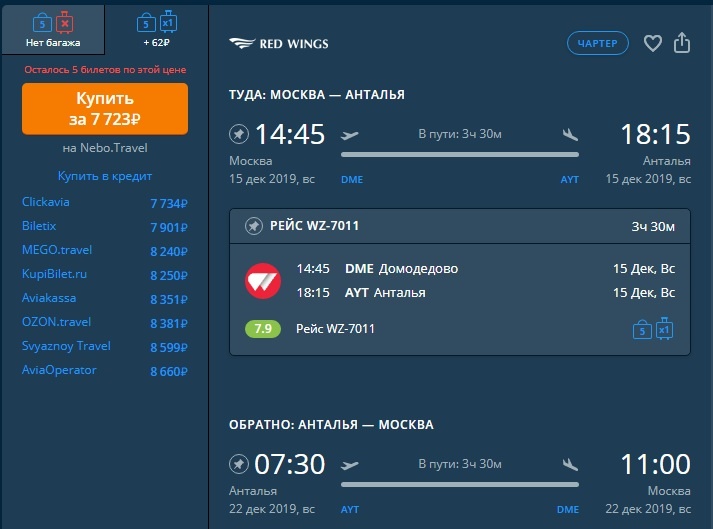Open the KupiBilet.ru offer for 8 250₽
The image size is (713, 529).
105,275
